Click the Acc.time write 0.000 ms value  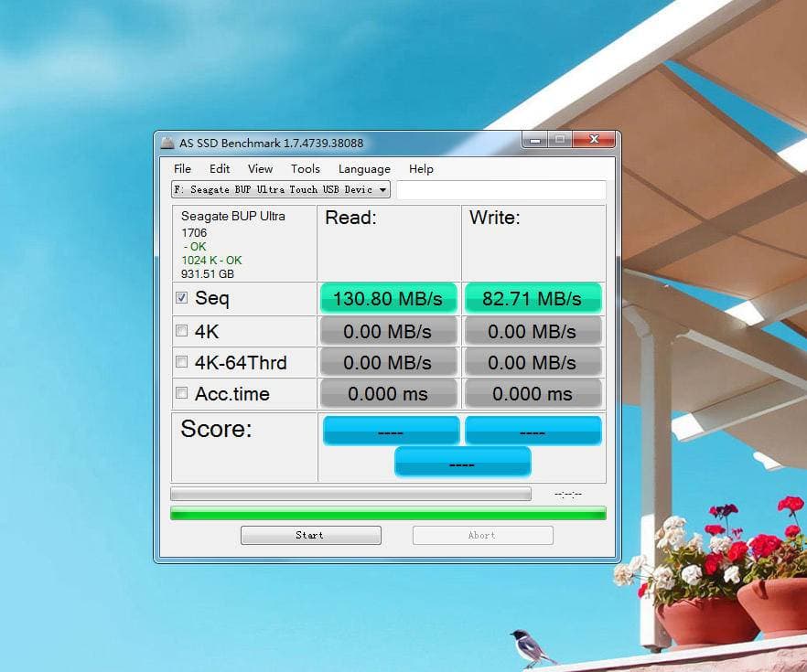click(x=533, y=394)
